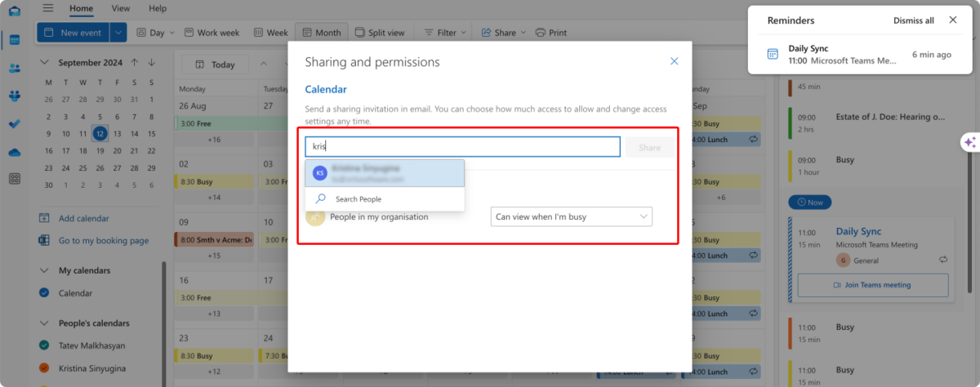Open the Calendar app icon in left rail

point(15,40)
